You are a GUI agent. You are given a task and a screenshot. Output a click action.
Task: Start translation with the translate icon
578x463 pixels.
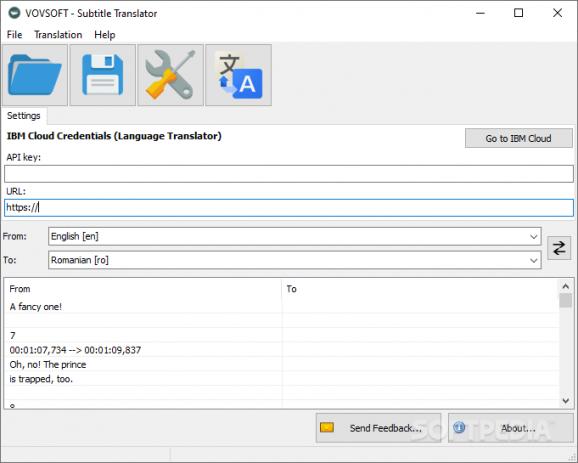[x=238, y=75]
